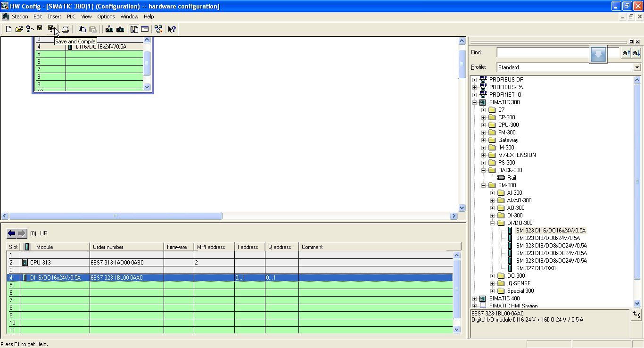Viewport: 644px width, 348px height.
Task: Expand the PROFINET IO catalog node
Action: pyautogui.click(x=475, y=95)
